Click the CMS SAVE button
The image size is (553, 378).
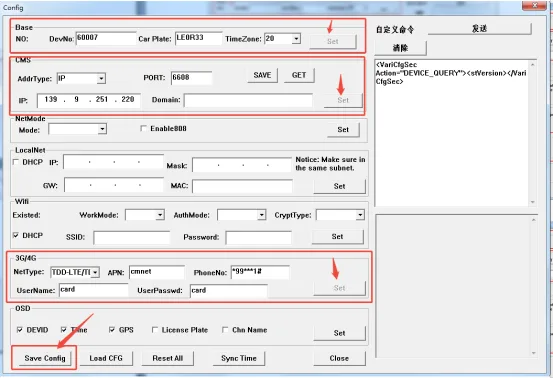(x=262, y=75)
